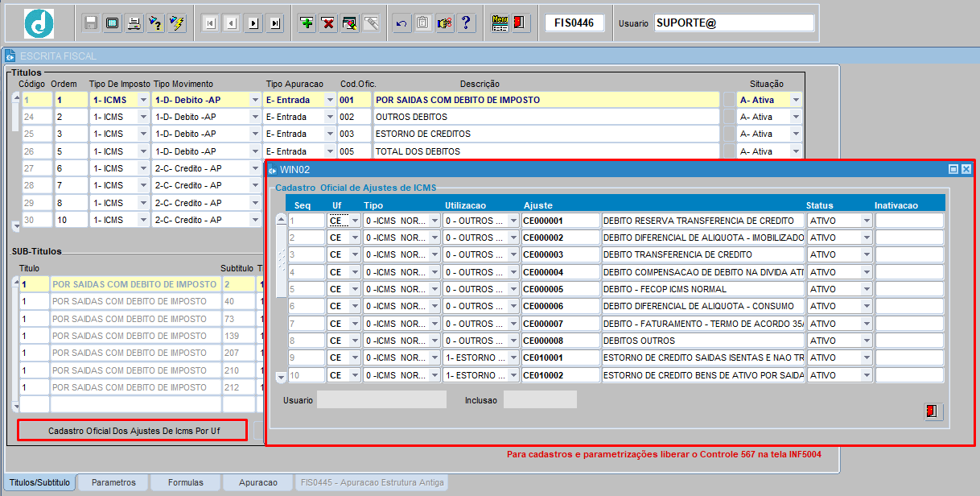Delete the record using the red X icon

point(326,23)
